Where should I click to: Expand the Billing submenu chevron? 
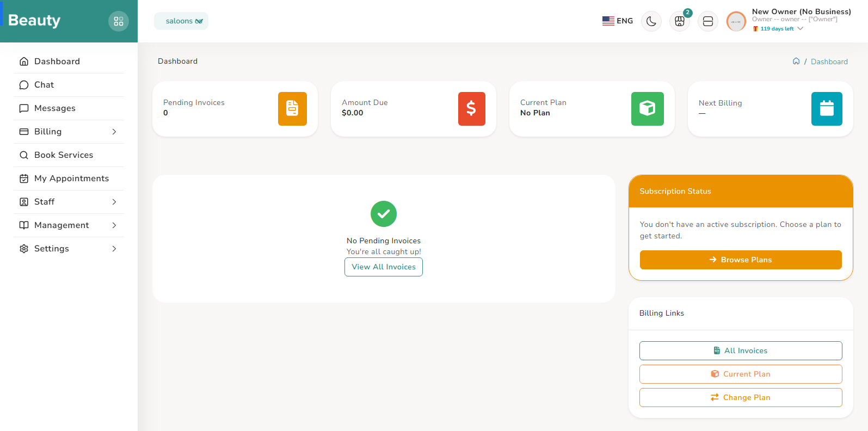(114, 132)
